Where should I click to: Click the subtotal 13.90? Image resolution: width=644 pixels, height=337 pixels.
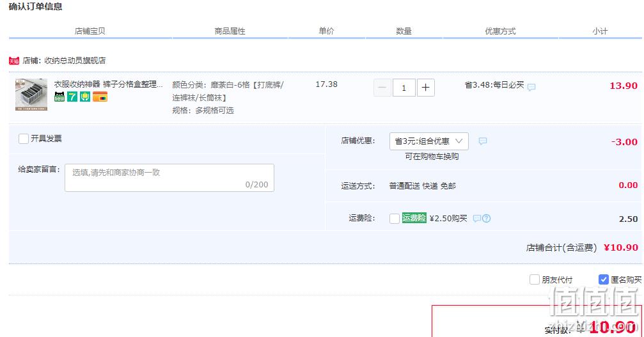pos(624,86)
